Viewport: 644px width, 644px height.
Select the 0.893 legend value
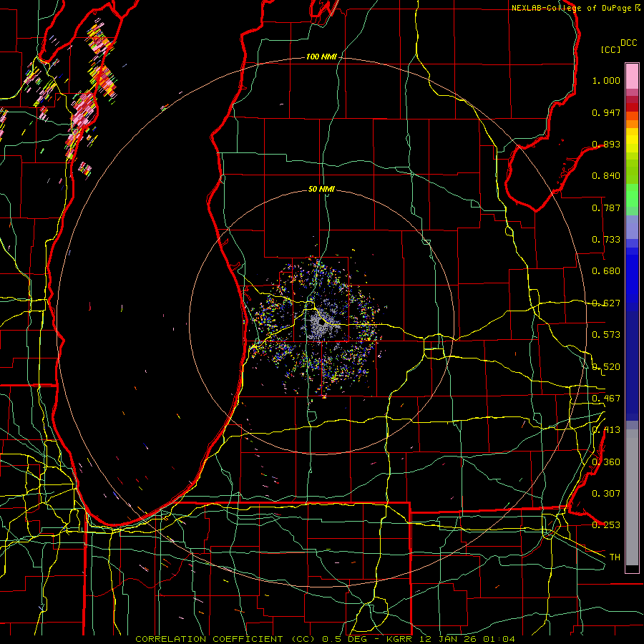pyautogui.click(x=606, y=144)
